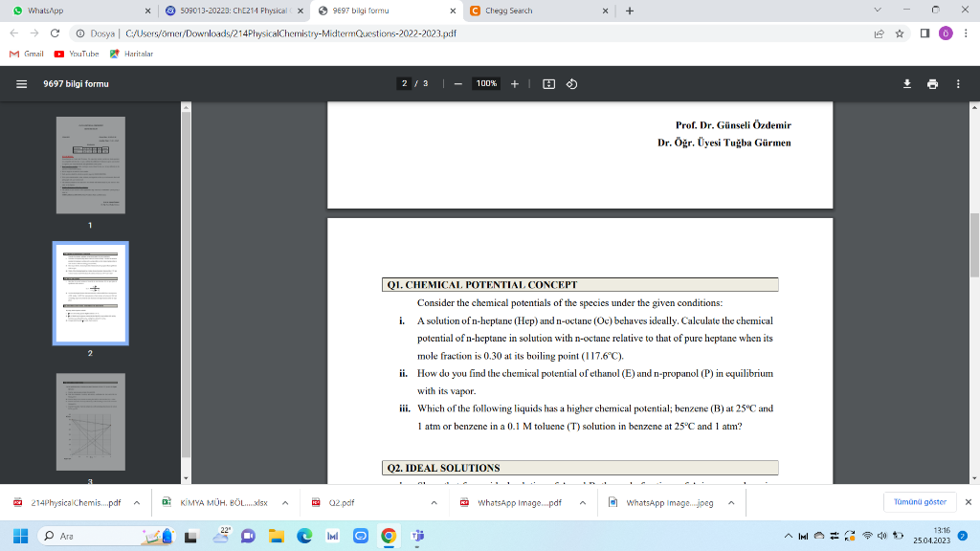Toggle the thumbnail sidebar with hamburger icon
Viewport: 980px width, 551px height.
click(x=21, y=83)
